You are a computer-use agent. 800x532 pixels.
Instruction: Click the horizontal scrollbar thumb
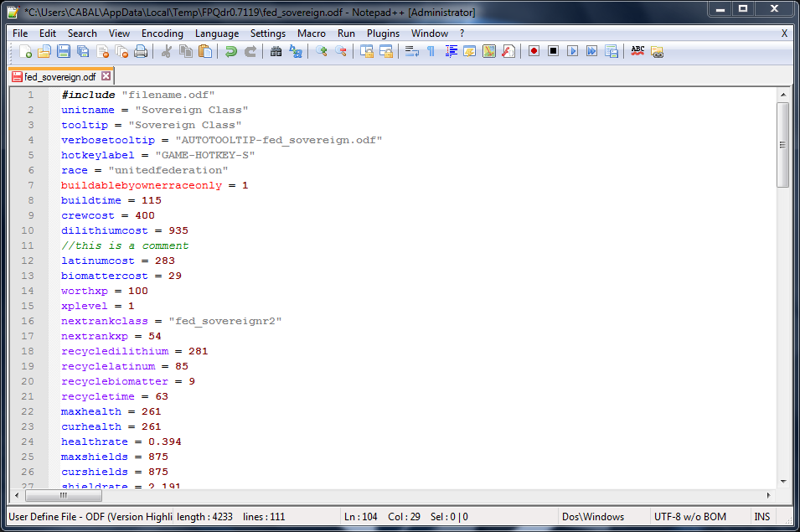(64, 495)
